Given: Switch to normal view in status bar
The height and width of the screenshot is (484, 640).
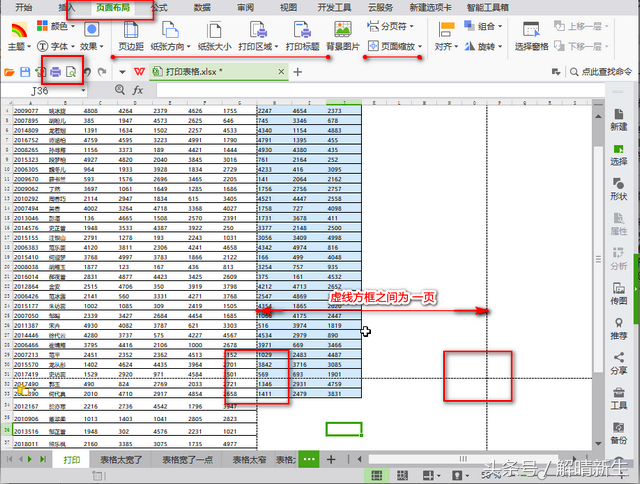Looking at the screenshot, I should click(377, 475).
